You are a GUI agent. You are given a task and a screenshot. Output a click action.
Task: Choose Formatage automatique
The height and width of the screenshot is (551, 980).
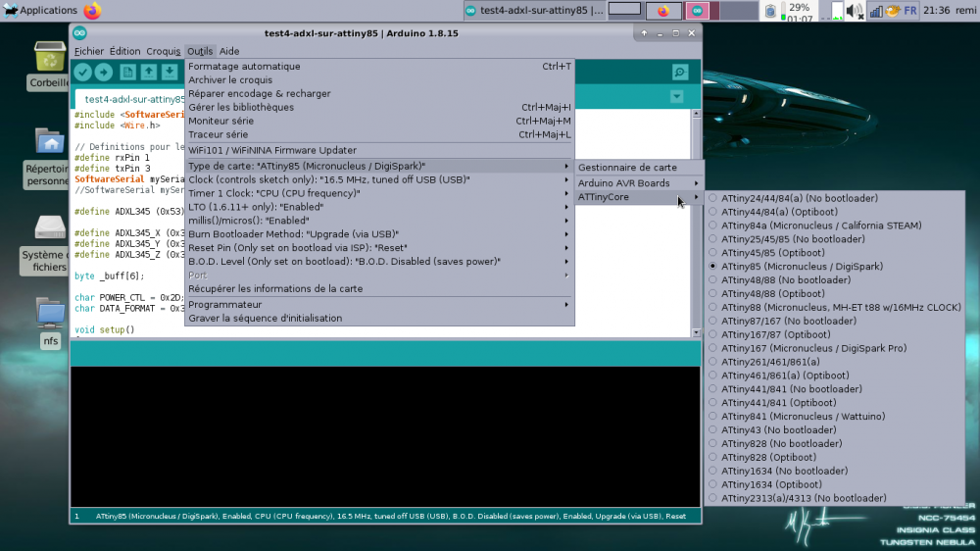pyautogui.click(x=379, y=67)
